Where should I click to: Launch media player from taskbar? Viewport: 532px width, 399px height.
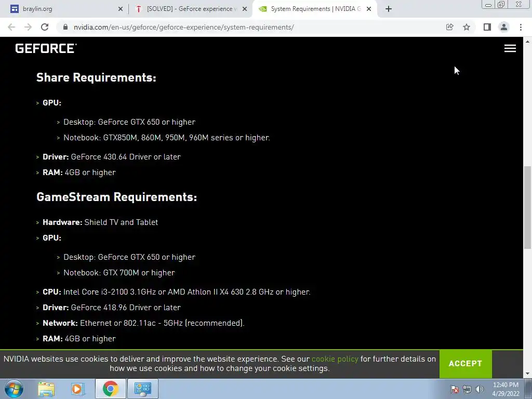(77, 389)
